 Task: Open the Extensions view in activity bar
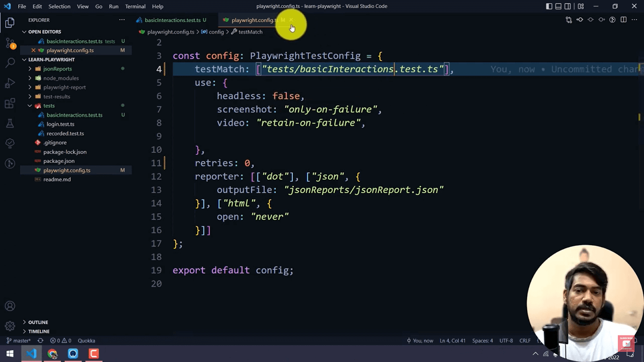[10, 103]
